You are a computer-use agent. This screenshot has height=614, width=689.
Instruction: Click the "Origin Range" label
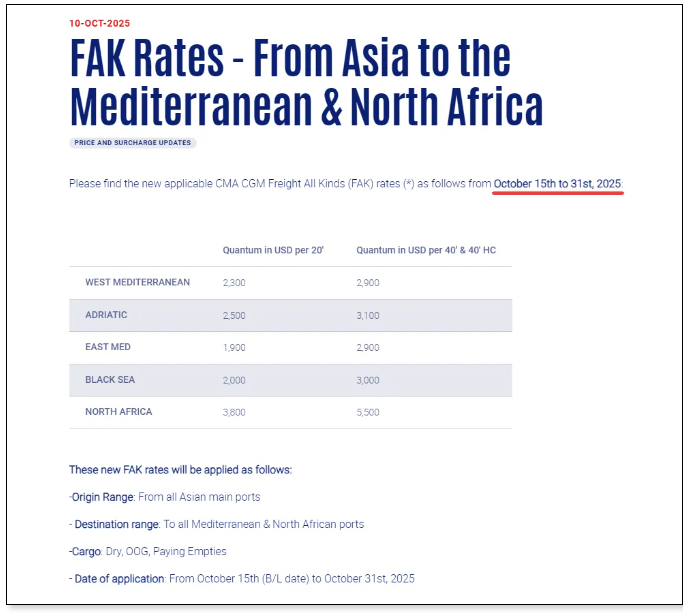(103, 497)
